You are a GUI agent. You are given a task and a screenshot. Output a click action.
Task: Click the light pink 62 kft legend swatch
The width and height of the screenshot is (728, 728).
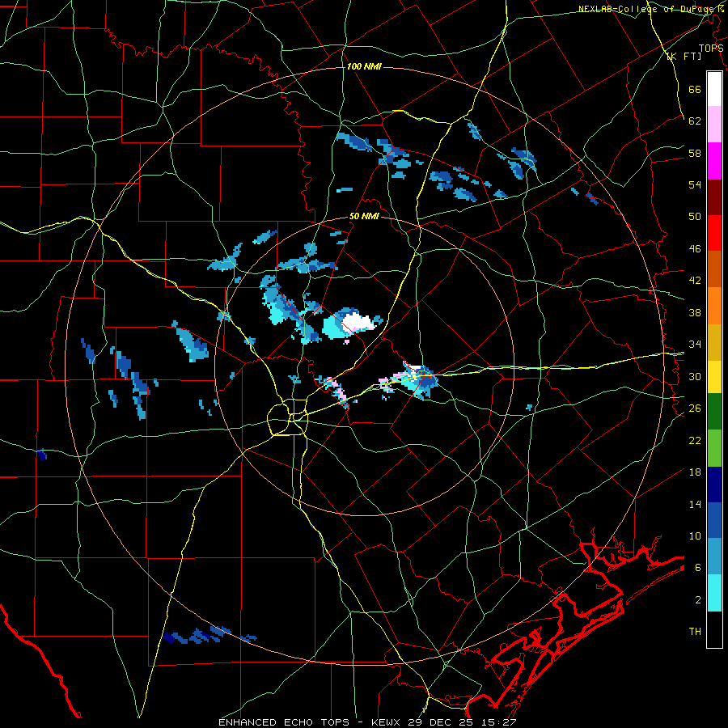click(x=714, y=125)
